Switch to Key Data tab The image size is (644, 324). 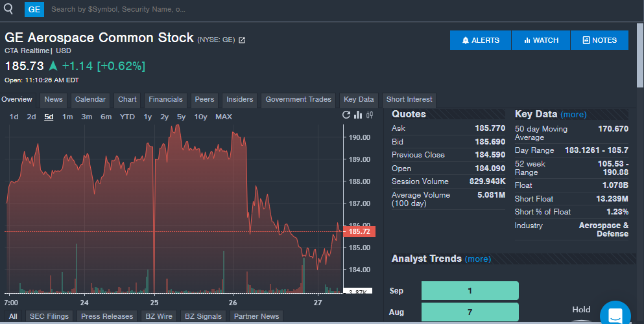coord(359,100)
